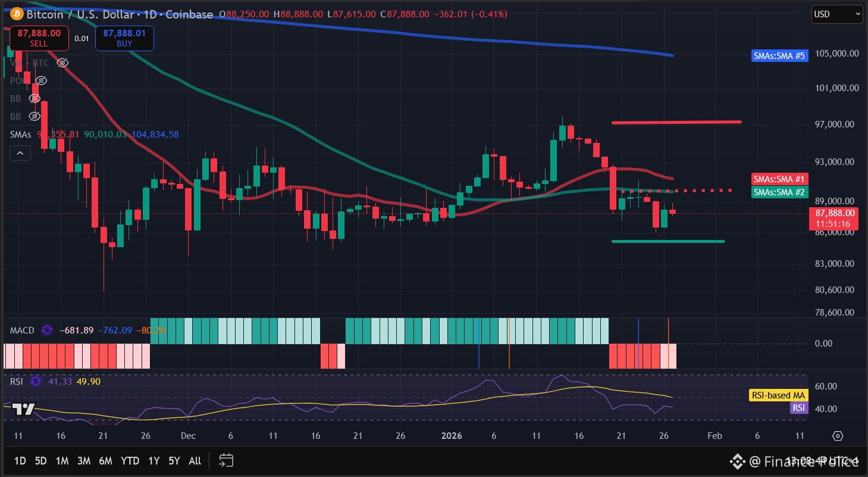The width and height of the screenshot is (868, 477).
Task: Open the USD currency dropdown
Action: pos(836,14)
